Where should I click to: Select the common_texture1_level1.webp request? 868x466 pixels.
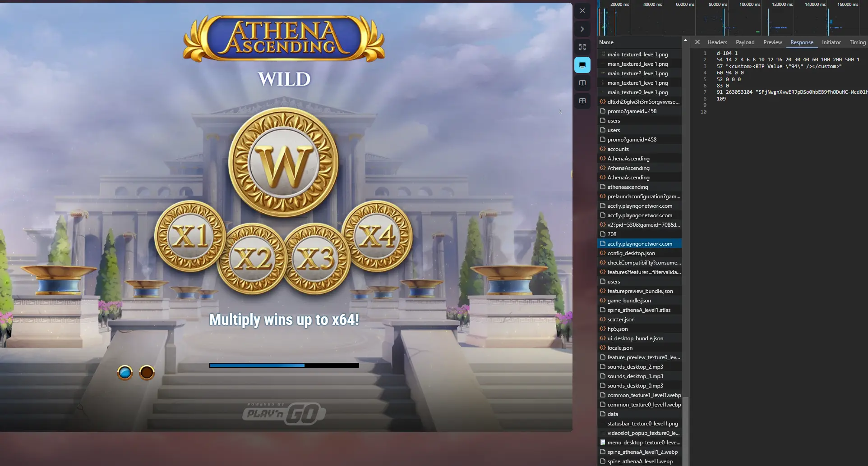point(639,395)
